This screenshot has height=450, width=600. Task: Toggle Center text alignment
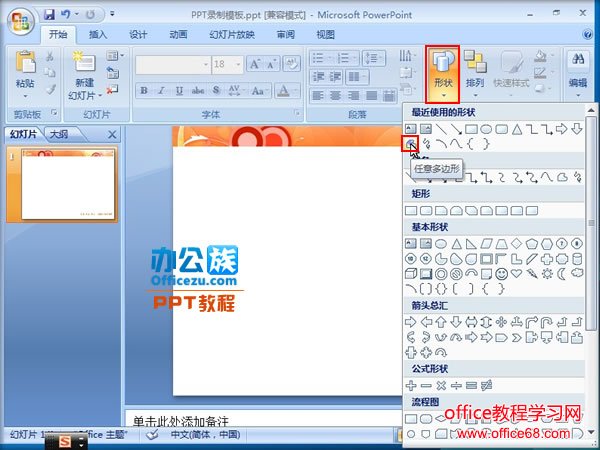point(336,95)
